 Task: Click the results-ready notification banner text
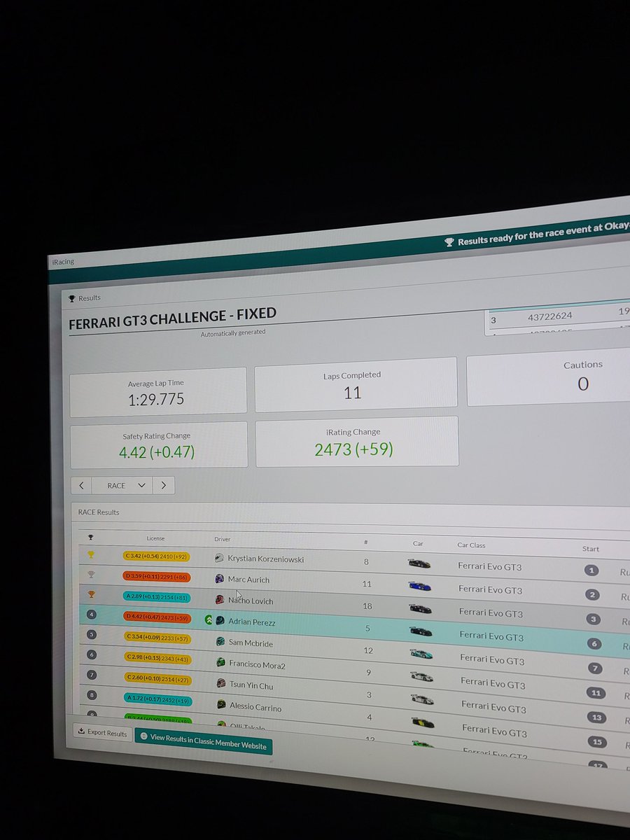tap(544, 234)
